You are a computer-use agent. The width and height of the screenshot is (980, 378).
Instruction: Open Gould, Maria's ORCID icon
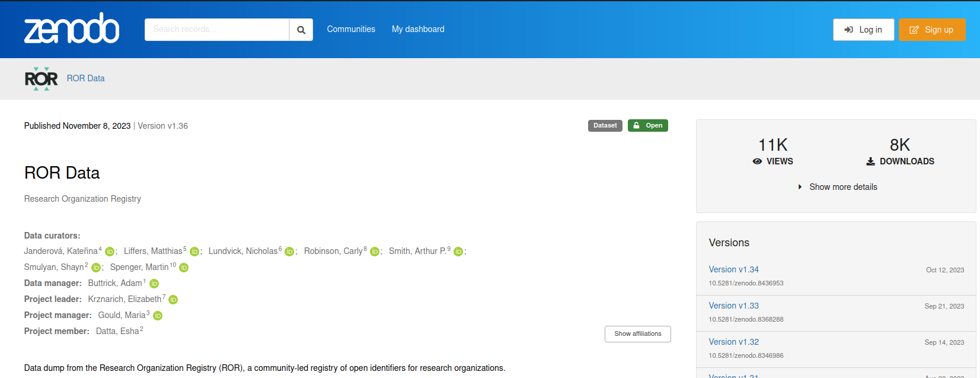(158, 316)
